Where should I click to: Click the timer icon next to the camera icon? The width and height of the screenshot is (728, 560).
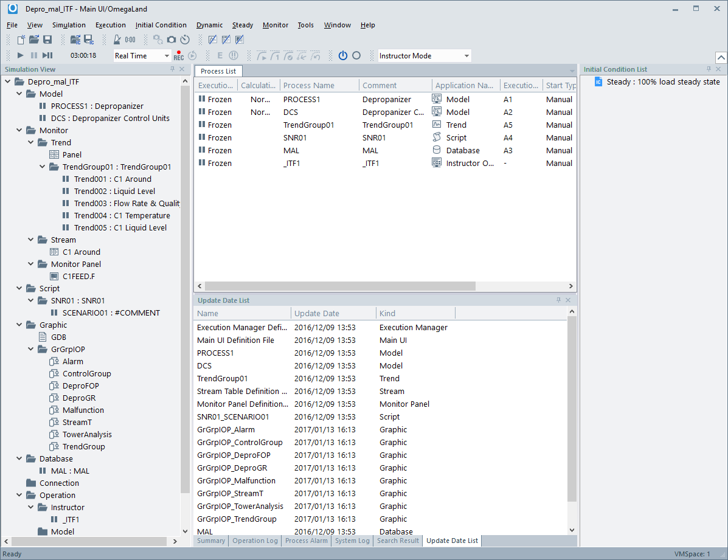tap(185, 40)
